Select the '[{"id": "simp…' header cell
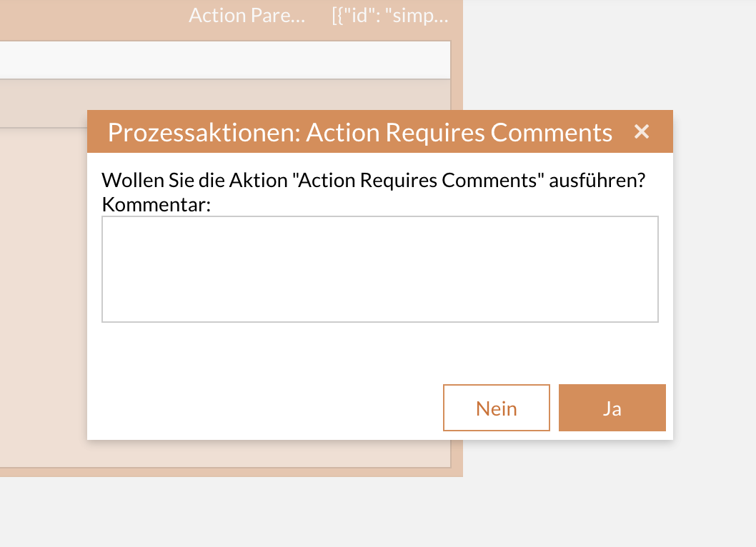 [390, 15]
